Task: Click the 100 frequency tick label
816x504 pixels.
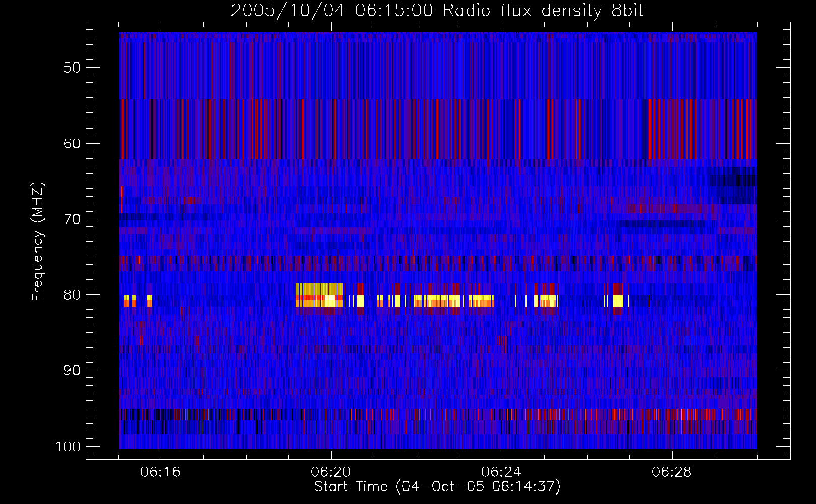Action: coord(68,447)
